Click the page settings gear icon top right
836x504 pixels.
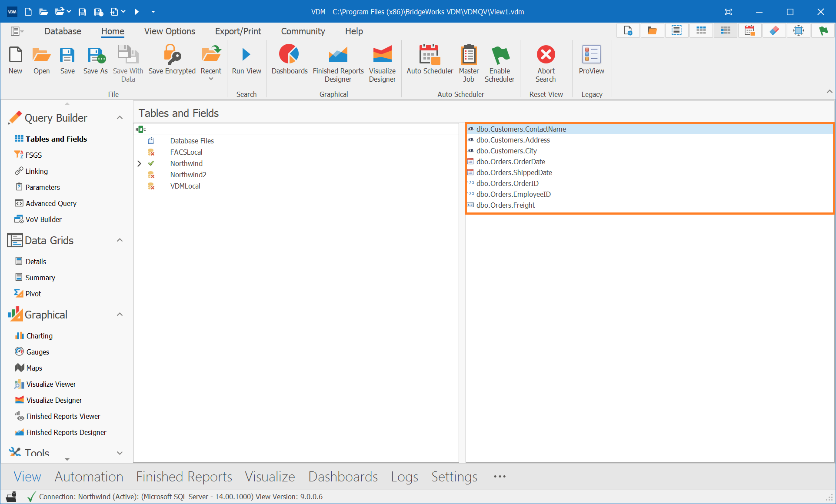click(628, 31)
